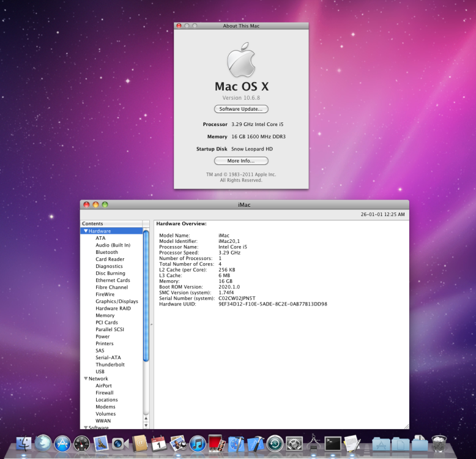Viewport: 476px width, 459px height.
Task: Launch Xcode blueprint-and-hammer icon
Action: (256, 444)
